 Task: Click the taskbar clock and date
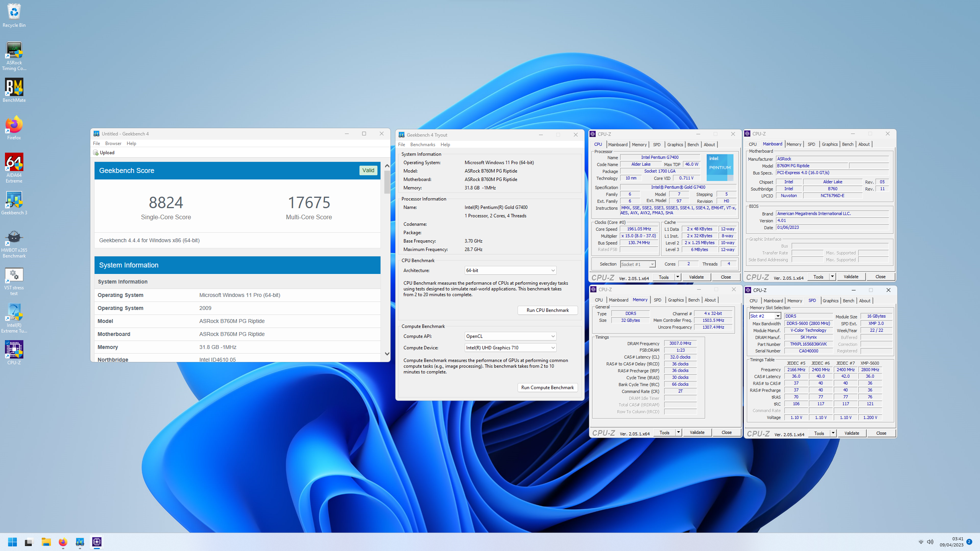click(x=951, y=542)
